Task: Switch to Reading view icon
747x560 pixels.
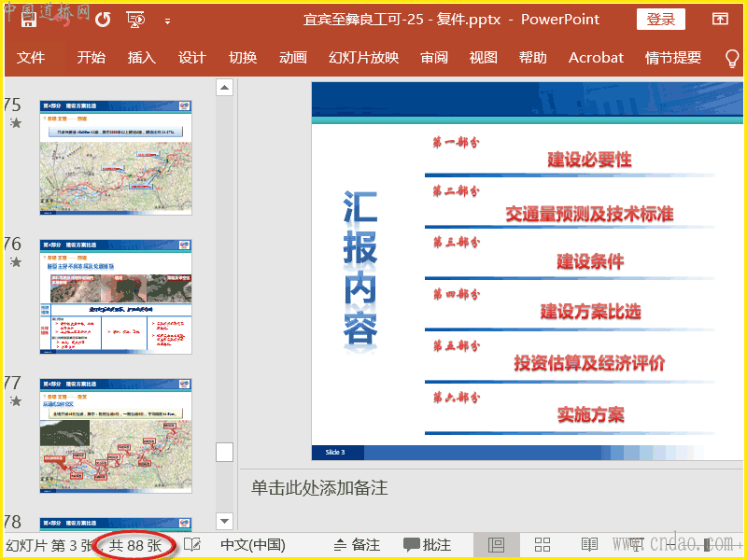Action: pyautogui.click(x=589, y=545)
